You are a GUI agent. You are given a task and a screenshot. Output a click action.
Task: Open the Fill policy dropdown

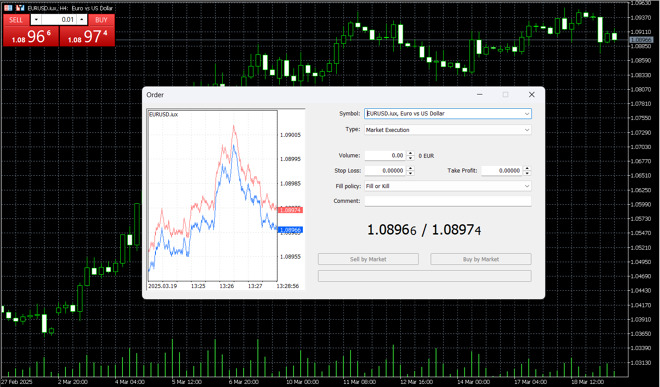447,186
